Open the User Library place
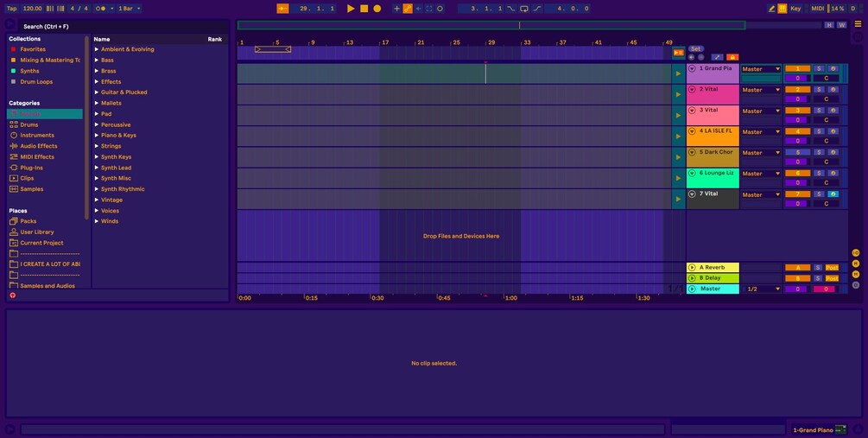Viewport: 868px width, 438px height. (x=36, y=232)
